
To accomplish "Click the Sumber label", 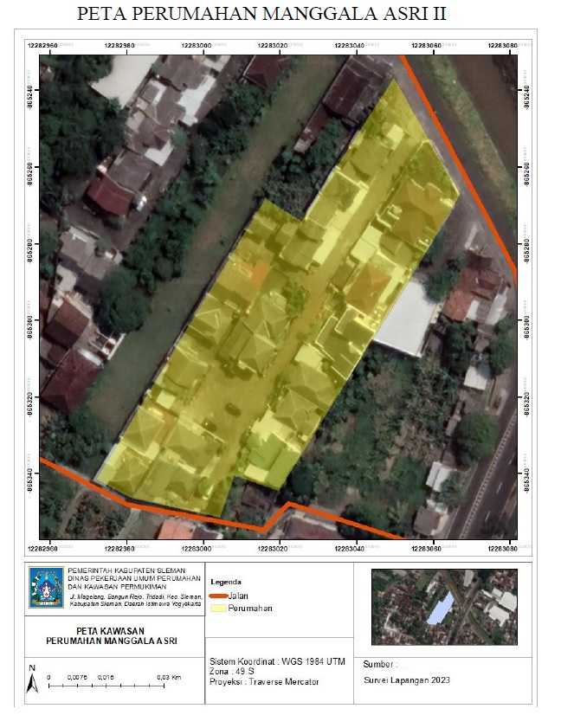I will [379, 665].
